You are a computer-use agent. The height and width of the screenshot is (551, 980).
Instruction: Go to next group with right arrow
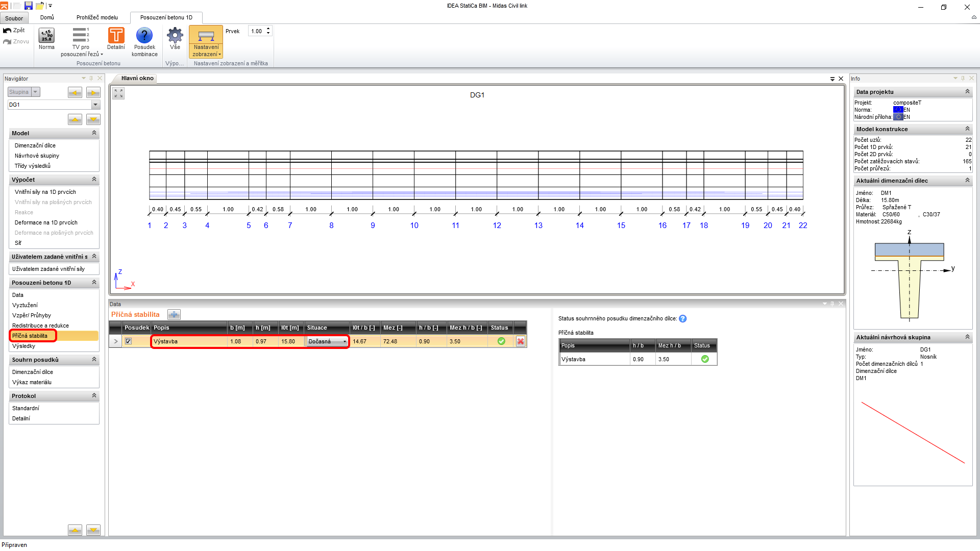click(93, 92)
